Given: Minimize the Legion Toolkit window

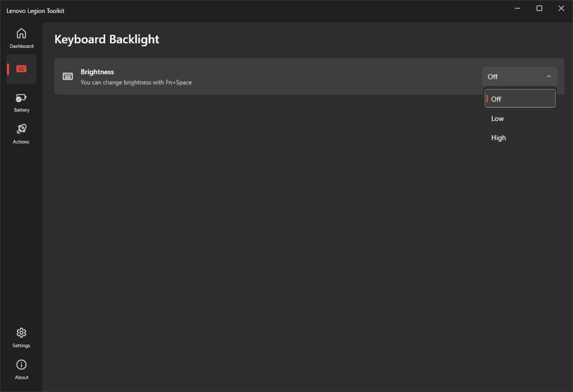Looking at the screenshot, I should pos(518,8).
